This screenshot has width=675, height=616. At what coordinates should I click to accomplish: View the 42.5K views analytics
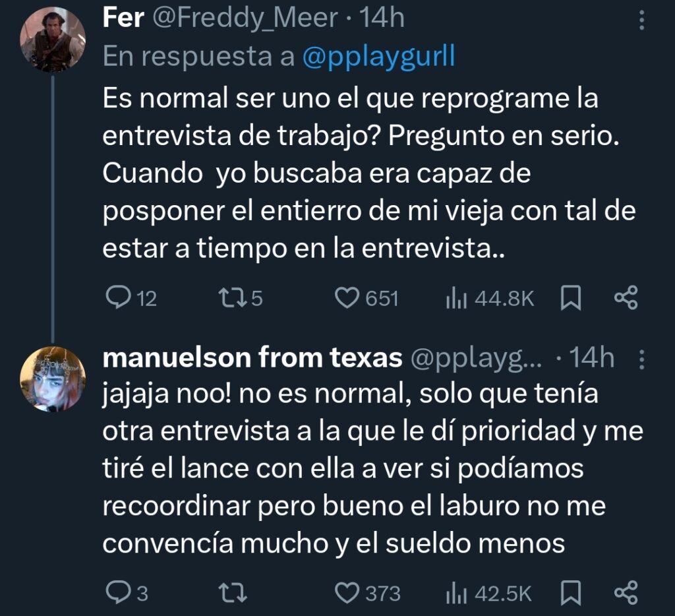coord(455,593)
